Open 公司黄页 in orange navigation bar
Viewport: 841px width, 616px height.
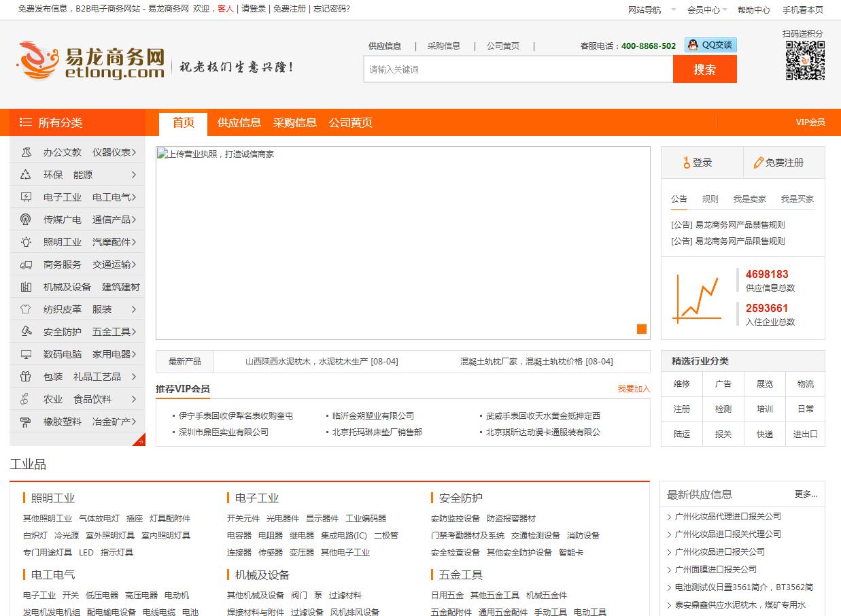(x=351, y=123)
